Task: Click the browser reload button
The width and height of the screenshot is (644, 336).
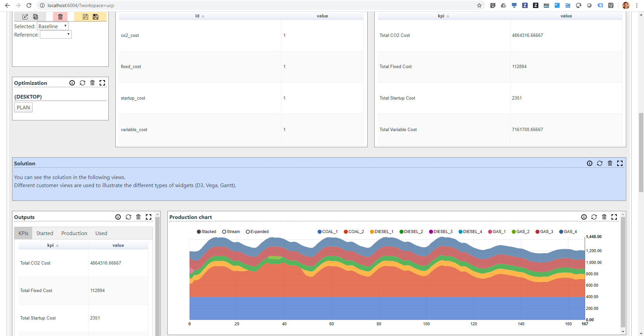Action: click(29, 5)
